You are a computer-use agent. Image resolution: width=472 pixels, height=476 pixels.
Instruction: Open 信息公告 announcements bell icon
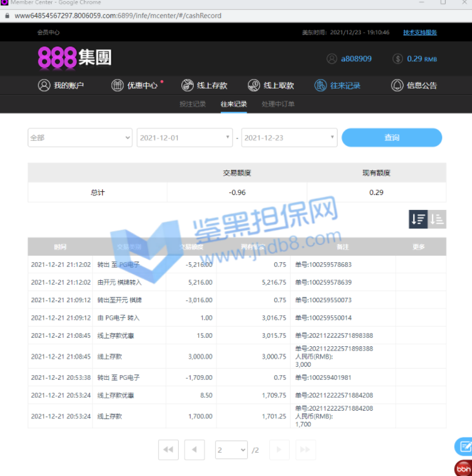click(x=397, y=85)
